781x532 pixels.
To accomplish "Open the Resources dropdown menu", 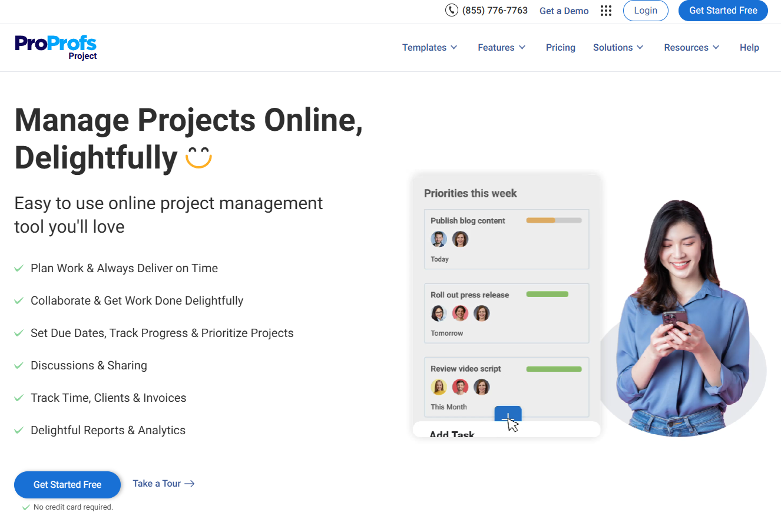I will coord(691,48).
